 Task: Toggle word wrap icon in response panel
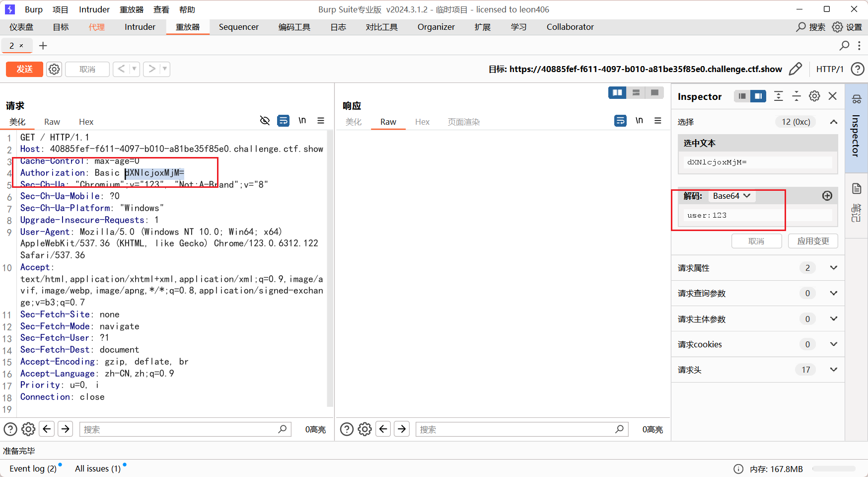pyautogui.click(x=620, y=121)
